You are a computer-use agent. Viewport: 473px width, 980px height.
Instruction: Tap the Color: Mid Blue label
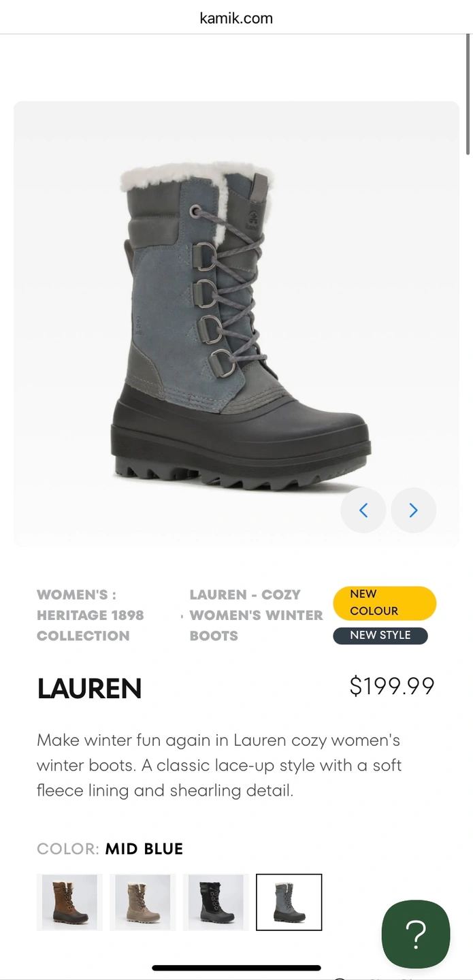click(x=110, y=849)
